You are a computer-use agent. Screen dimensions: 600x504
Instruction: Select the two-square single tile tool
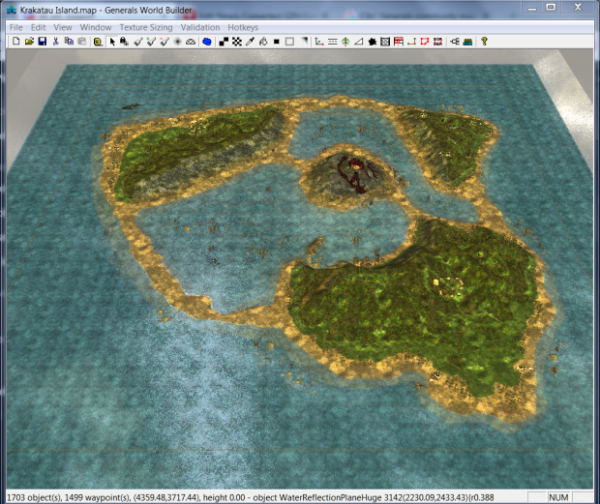224,41
